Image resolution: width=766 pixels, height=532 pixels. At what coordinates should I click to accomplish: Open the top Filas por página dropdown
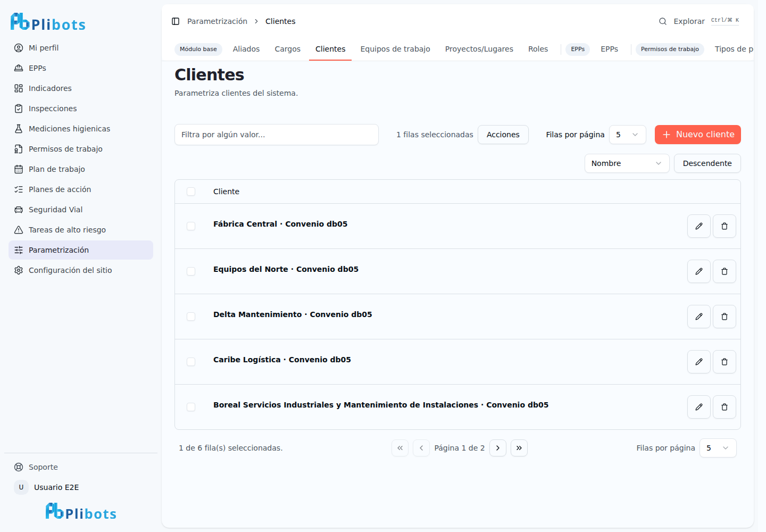point(628,135)
